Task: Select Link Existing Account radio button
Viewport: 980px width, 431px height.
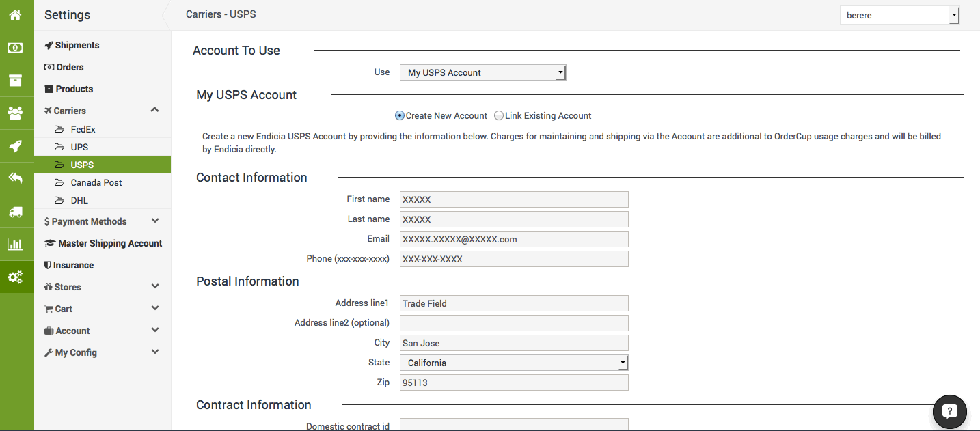Action: click(x=499, y=116)
